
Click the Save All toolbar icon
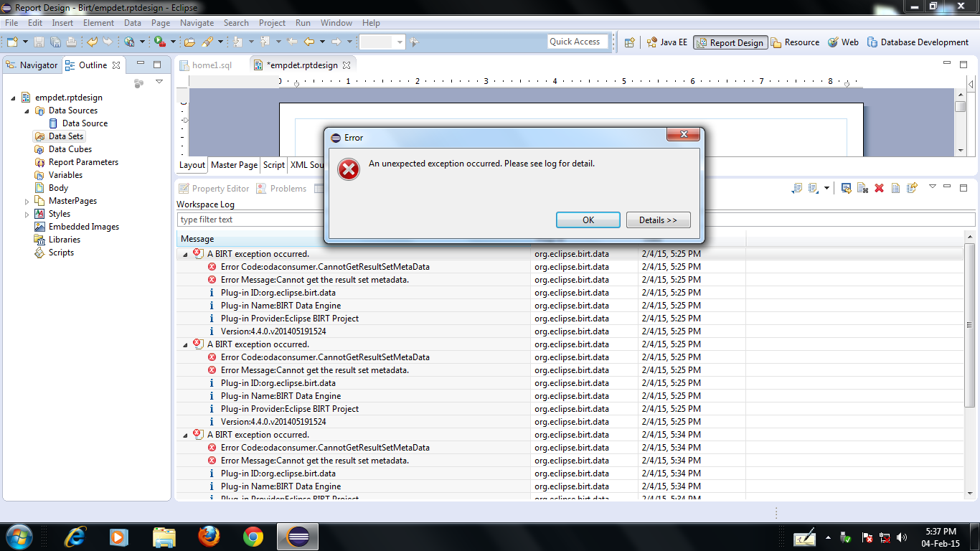tap(54, 42)
